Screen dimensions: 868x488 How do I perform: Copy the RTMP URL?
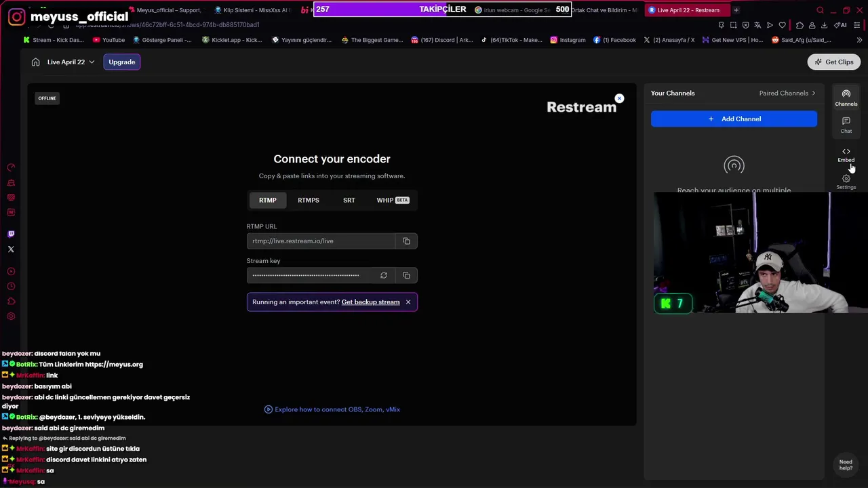(406, 241)
